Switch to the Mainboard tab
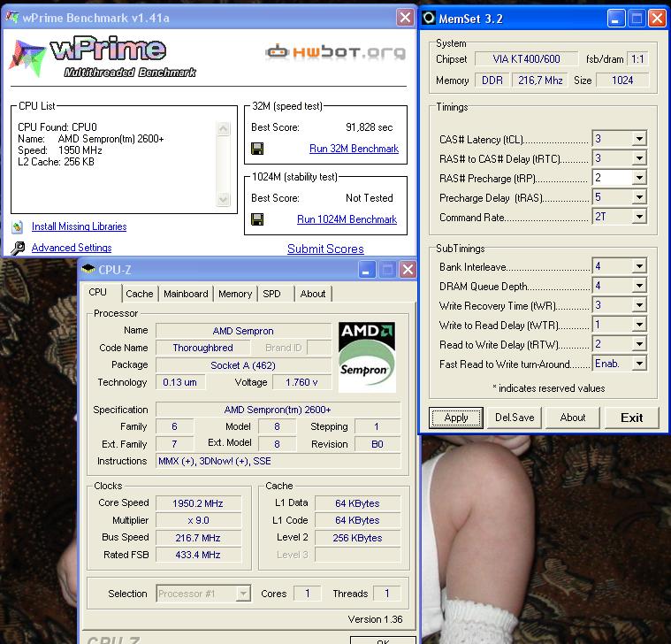 (x=186, y=295)
